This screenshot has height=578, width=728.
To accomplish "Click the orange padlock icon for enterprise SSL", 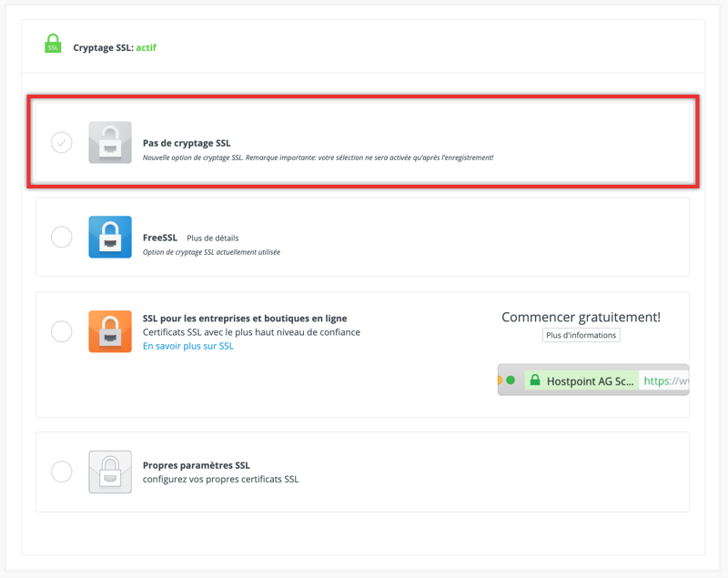I will [110, 331].
